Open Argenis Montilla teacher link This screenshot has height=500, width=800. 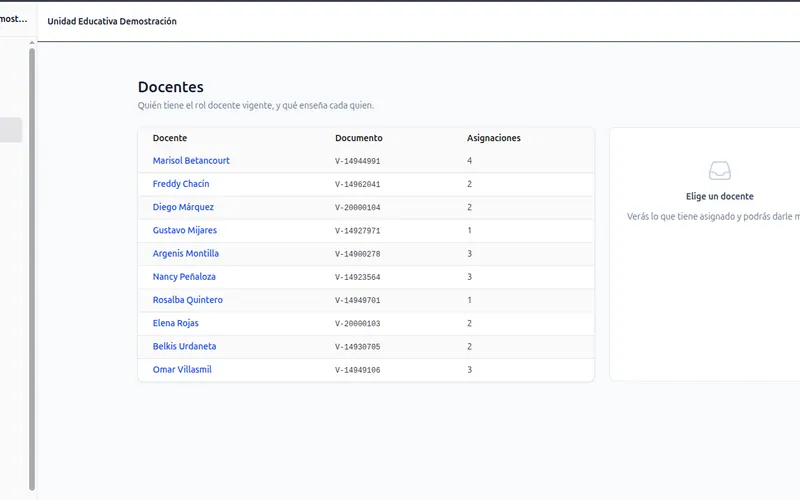click(x=185, y=253)
